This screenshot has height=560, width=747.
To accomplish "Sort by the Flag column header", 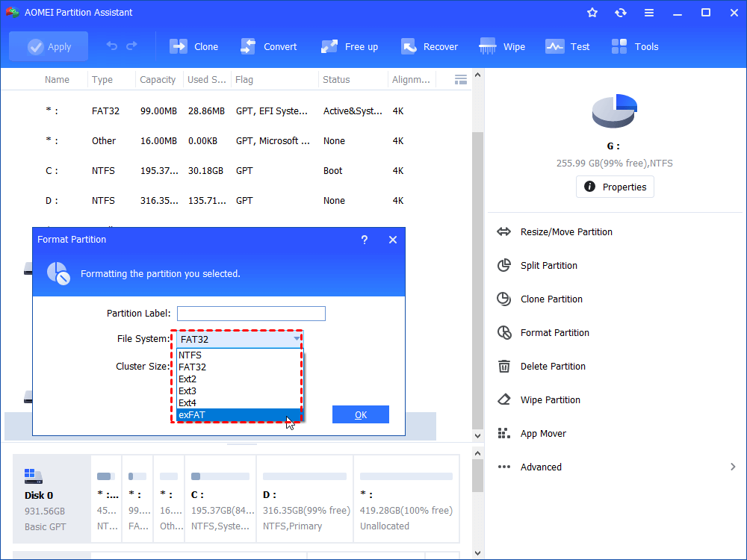I will [x=244, y=80].
